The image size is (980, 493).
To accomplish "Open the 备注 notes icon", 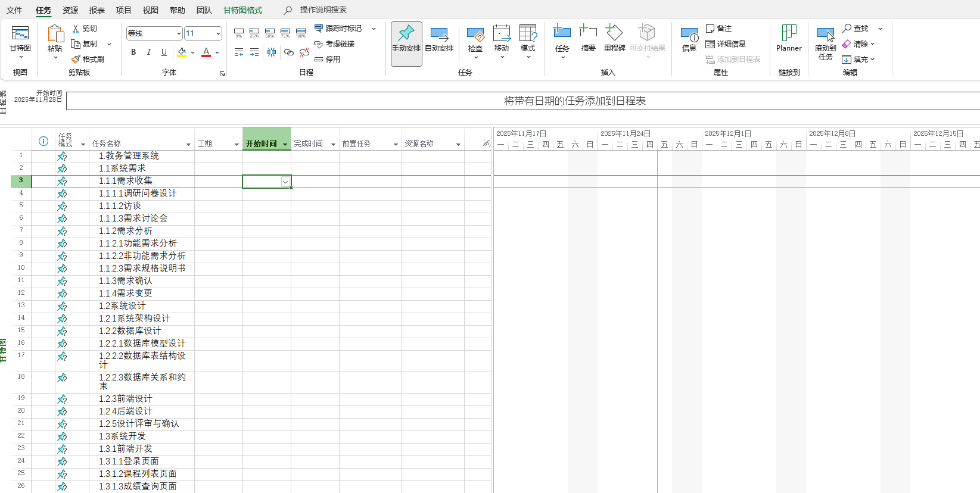I will click(x=710, y=29).
